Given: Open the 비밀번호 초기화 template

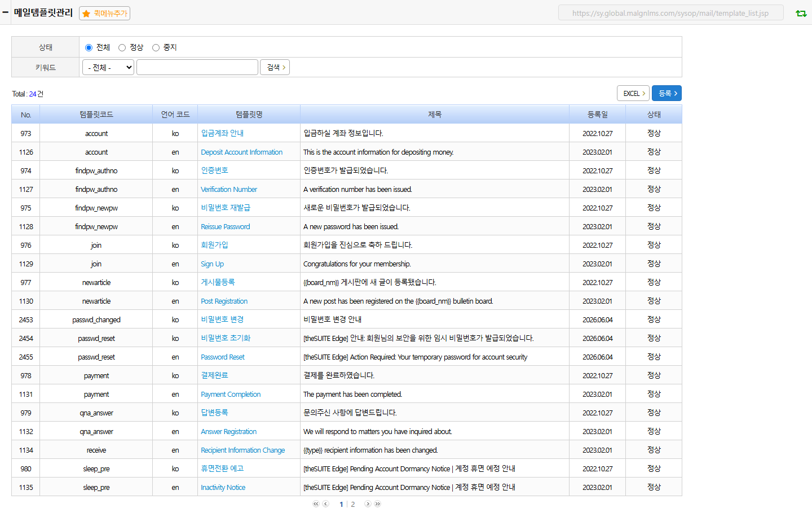Looking at the screenshot, I should pos(226,338).
